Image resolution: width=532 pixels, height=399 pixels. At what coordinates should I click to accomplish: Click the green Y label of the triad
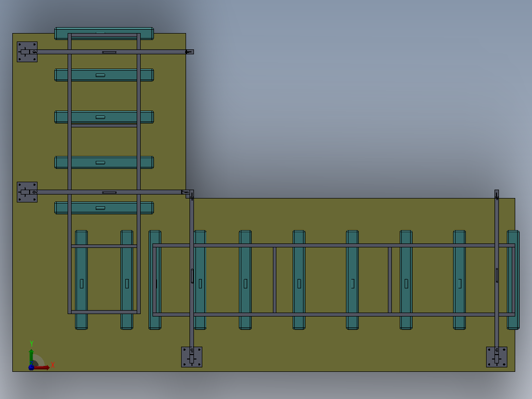click(x=32, y=344)
